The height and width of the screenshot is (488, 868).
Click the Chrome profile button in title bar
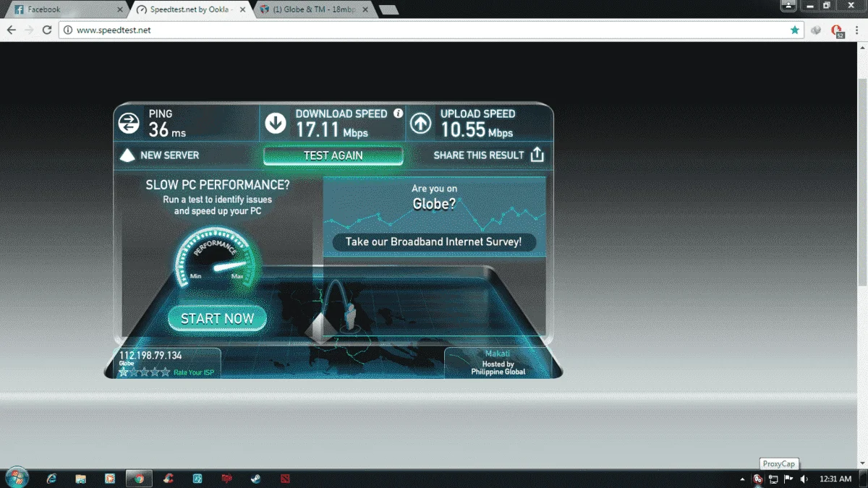click(788, 6)
